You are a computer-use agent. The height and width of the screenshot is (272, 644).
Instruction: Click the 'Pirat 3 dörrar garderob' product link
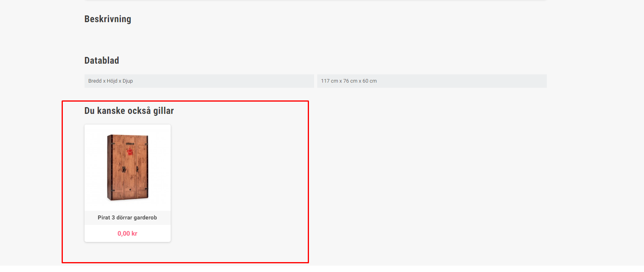click(x=127, y=217)
